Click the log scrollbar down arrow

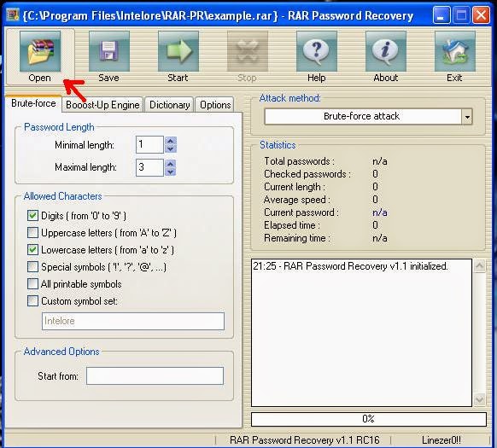point(479,400)
